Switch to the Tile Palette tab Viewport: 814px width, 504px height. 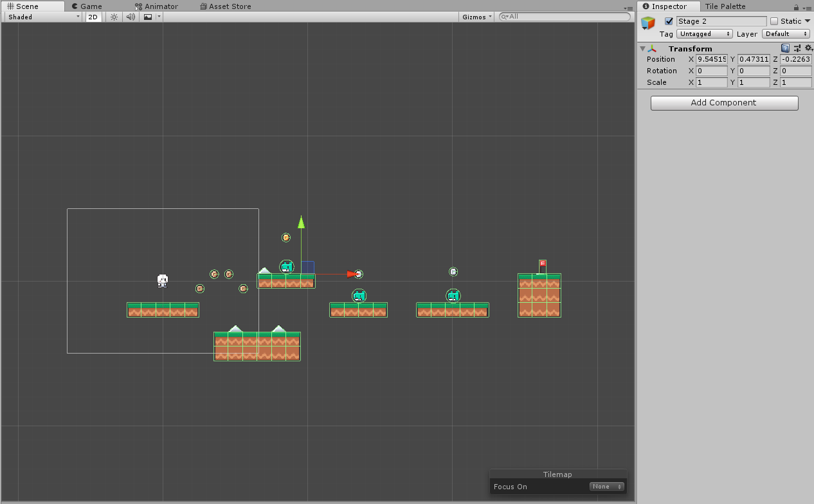click(725, 6)
